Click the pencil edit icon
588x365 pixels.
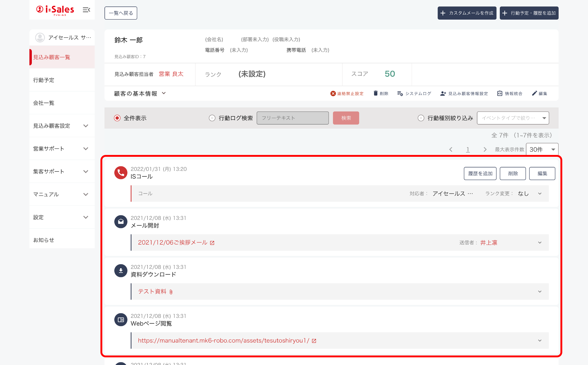[534, 93]
